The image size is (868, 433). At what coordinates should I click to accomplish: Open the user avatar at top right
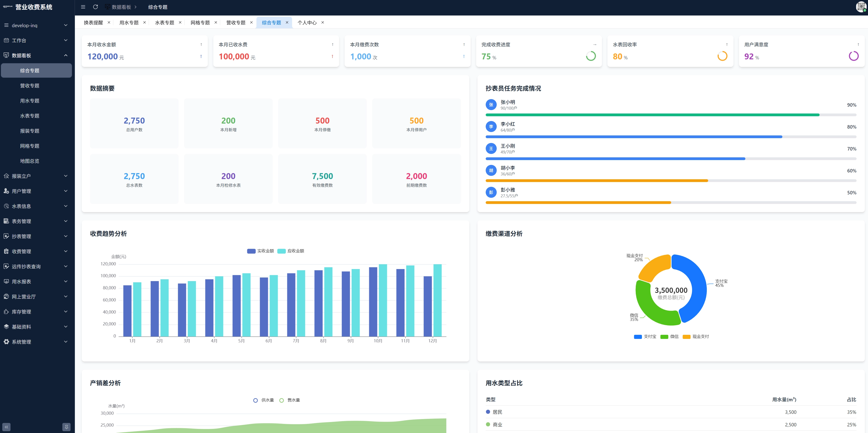861,7
